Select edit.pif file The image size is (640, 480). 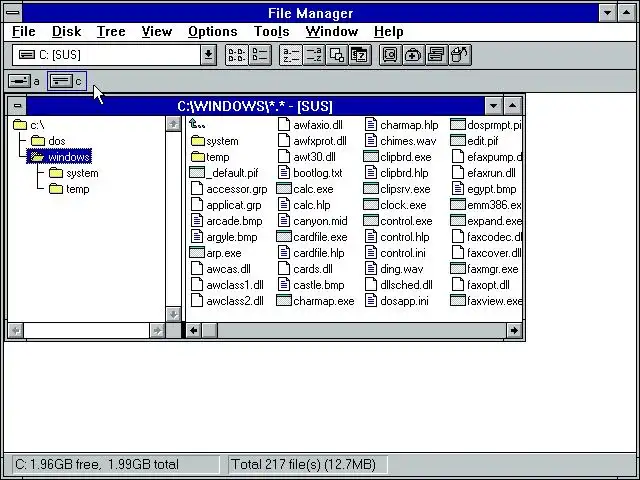coord(475,141)
